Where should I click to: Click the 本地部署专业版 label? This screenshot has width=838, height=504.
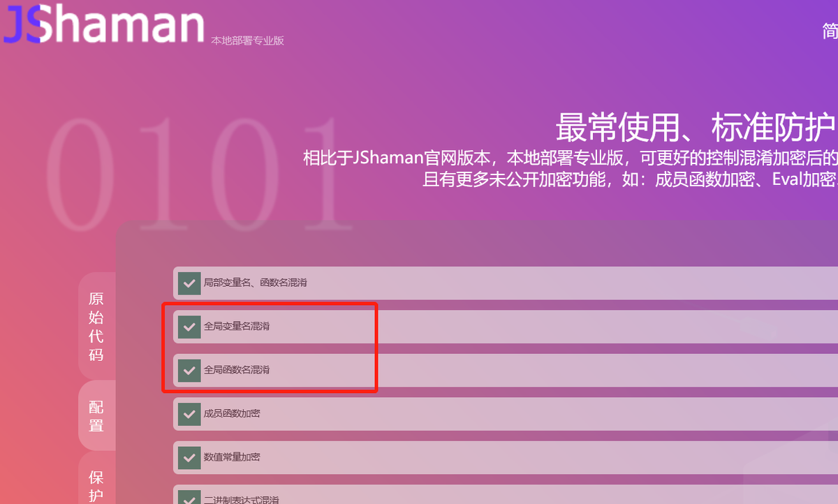point(247,40)
